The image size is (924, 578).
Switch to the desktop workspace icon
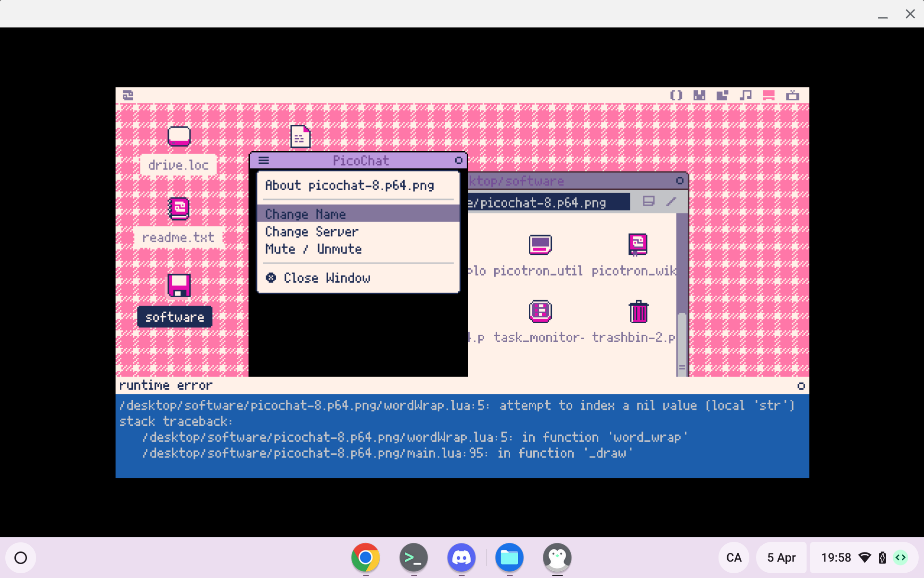click(769, 95)
